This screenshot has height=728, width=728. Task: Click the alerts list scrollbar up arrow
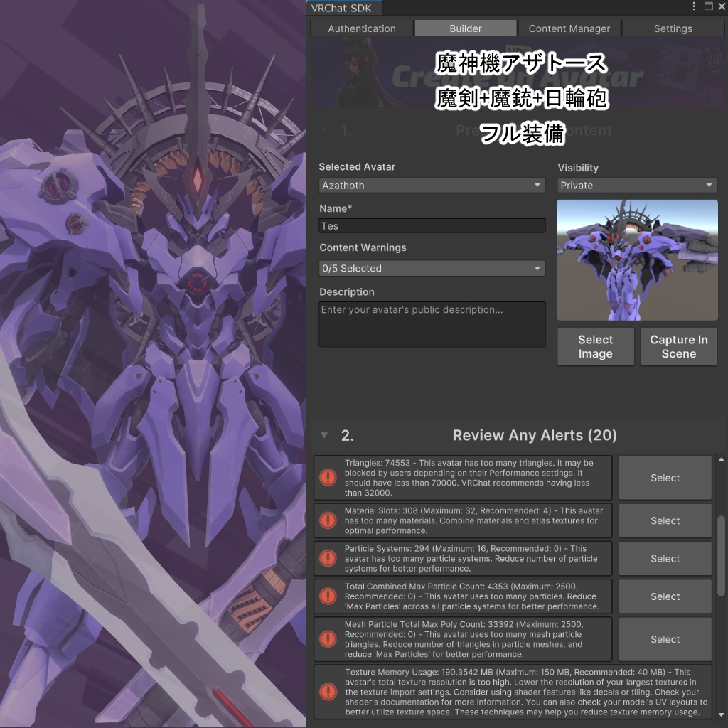[x=721, y=460]
